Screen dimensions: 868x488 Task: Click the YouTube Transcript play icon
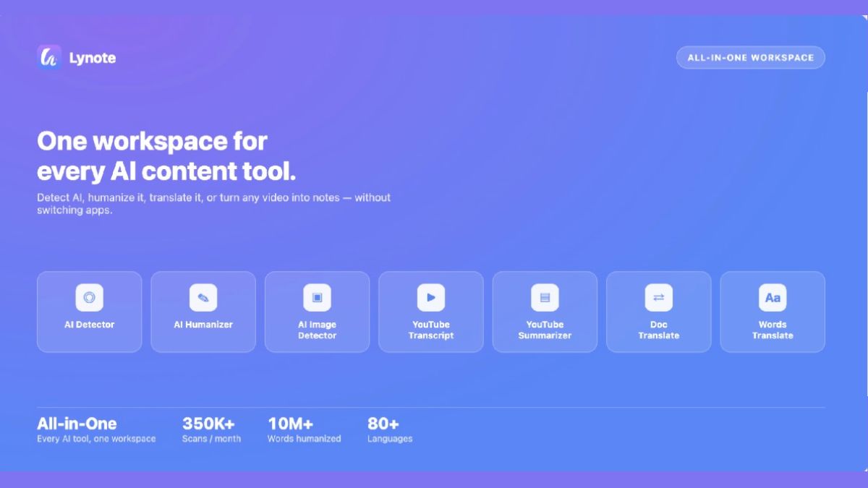[431, 297]
